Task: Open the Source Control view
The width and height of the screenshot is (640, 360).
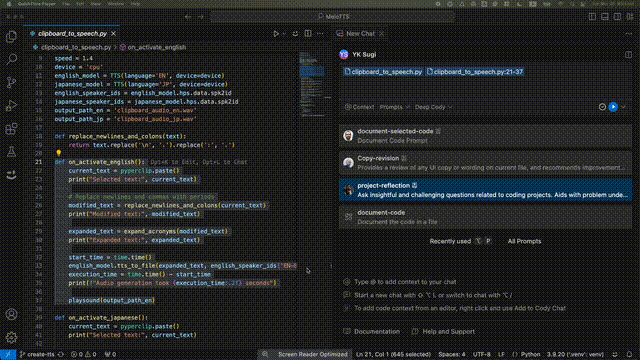Action: (x=11, y=82)
